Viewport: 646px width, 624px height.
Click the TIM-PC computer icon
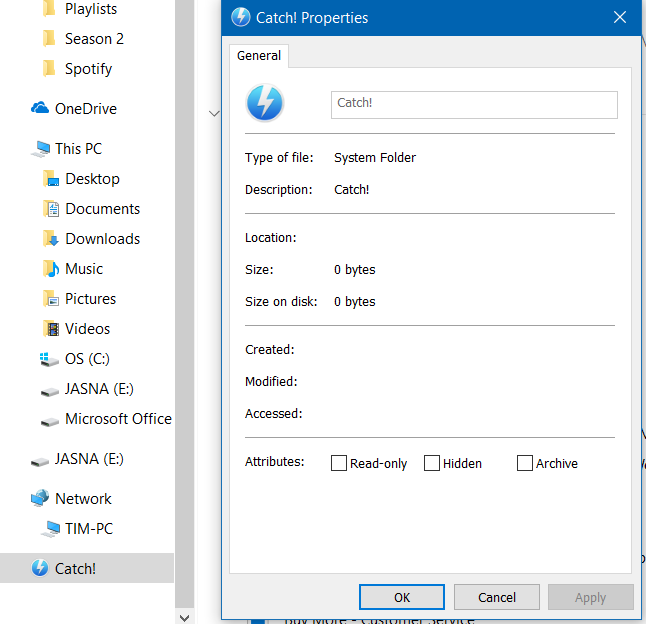point(51,529)
